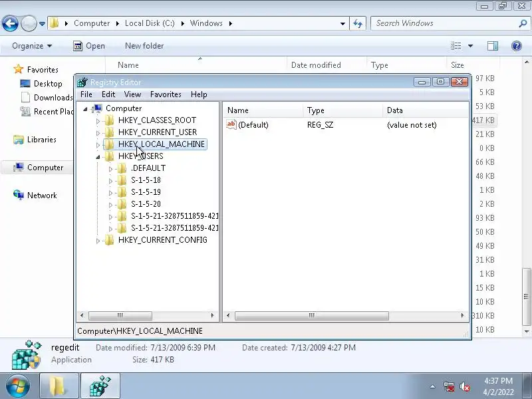Open the Registry Editor Favorites menu
Viewport: 532px width, 399px height.
click(166, 94)
